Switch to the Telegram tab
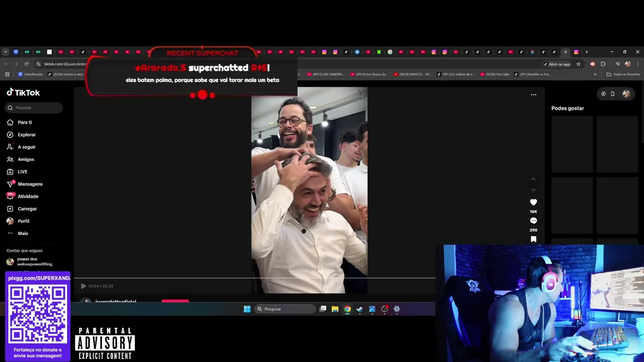This screenshot has height=362, width=644. point(357,52)
